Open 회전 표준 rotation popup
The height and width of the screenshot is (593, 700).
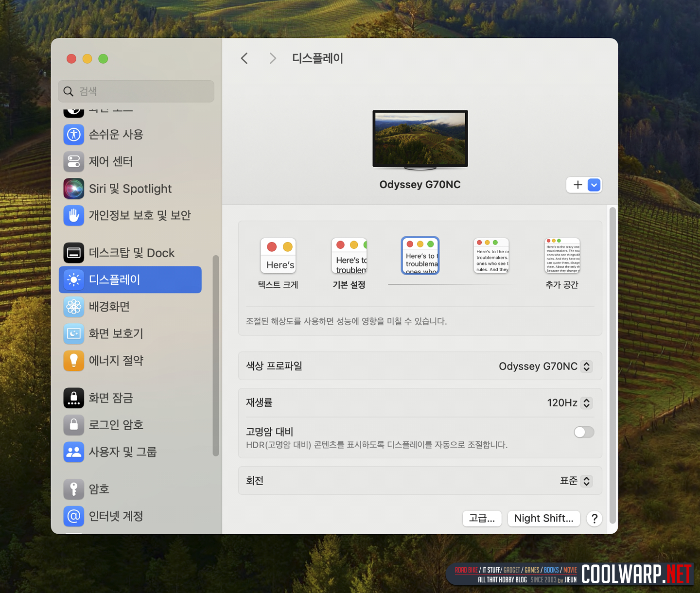[576, 481]
